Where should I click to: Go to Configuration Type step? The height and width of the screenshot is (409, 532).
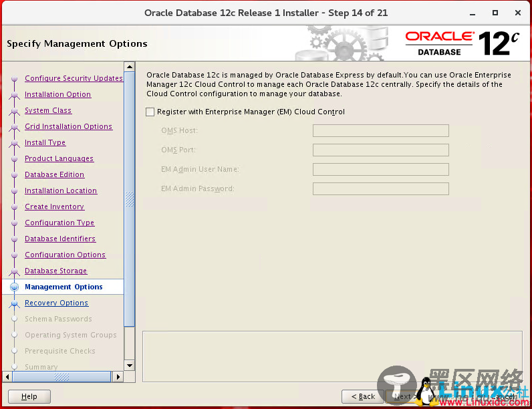pyautogui.click(x=59, y=223)
